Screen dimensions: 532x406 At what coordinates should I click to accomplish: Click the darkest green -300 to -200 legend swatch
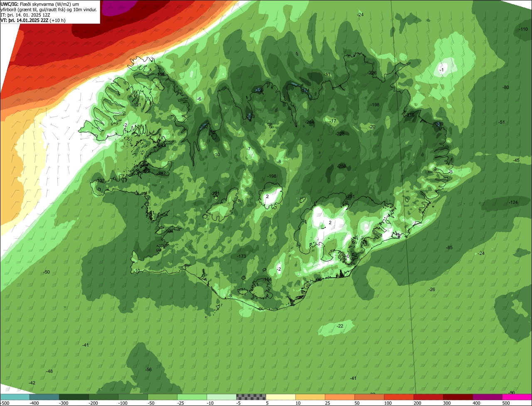point(74,397)
